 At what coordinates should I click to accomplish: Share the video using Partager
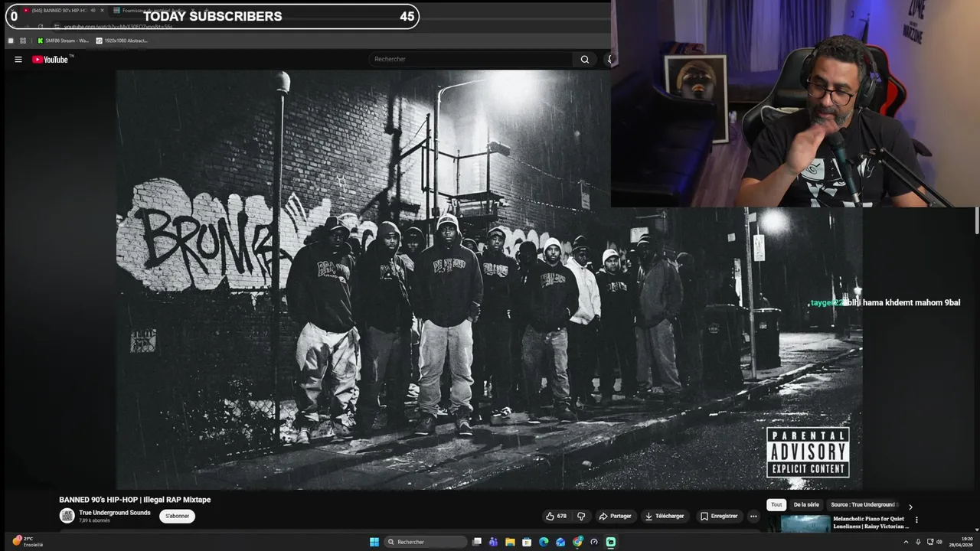pos(615,516)
